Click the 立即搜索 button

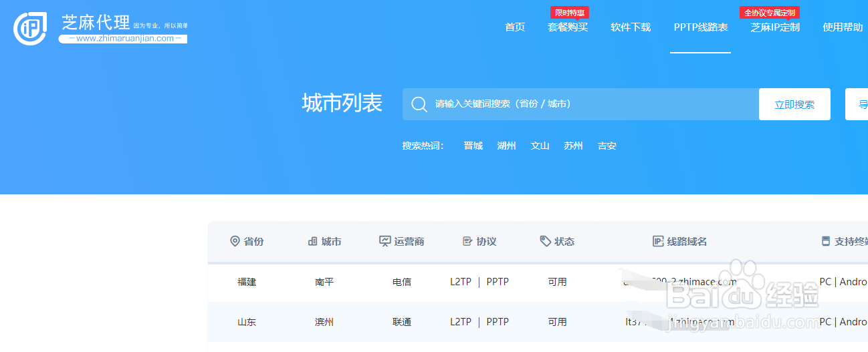coord(794,104)
